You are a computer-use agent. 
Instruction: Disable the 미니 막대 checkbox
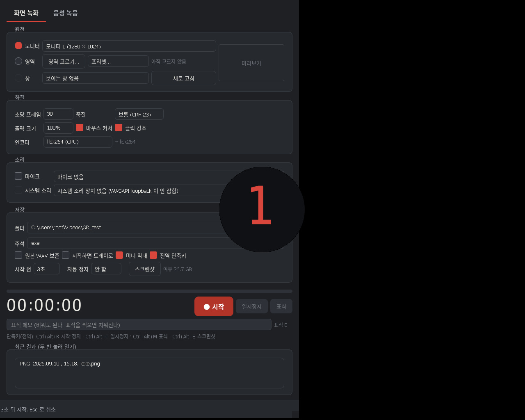point(119,255)
